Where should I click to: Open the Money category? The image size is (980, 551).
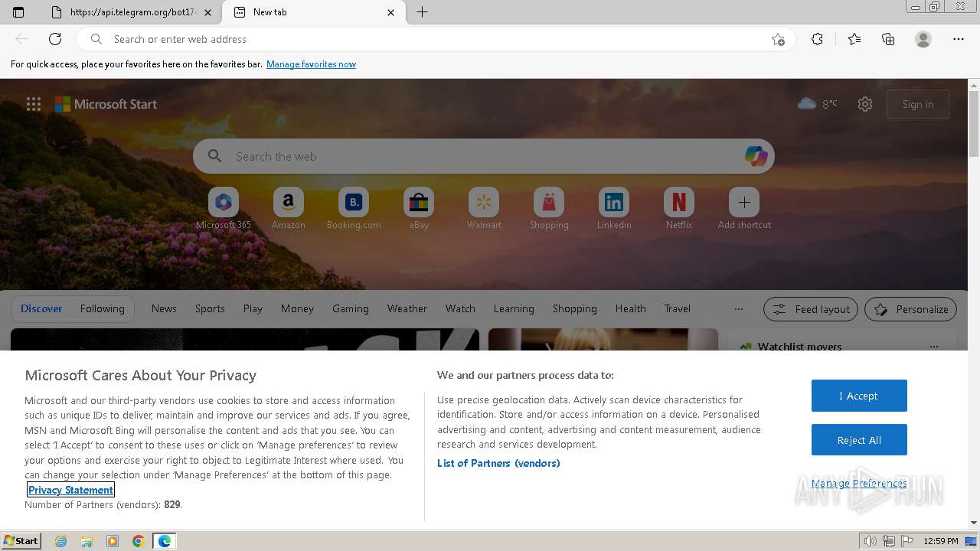[x=297, y=308]
